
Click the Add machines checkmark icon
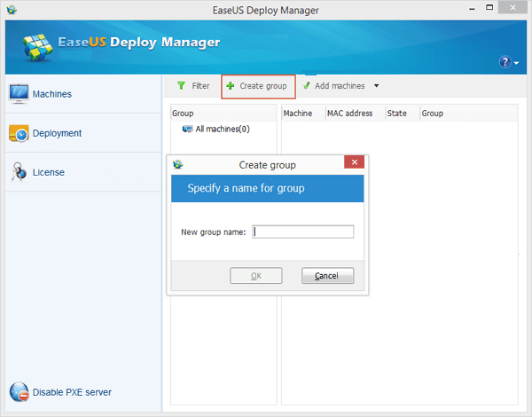(x=307, y=86)
